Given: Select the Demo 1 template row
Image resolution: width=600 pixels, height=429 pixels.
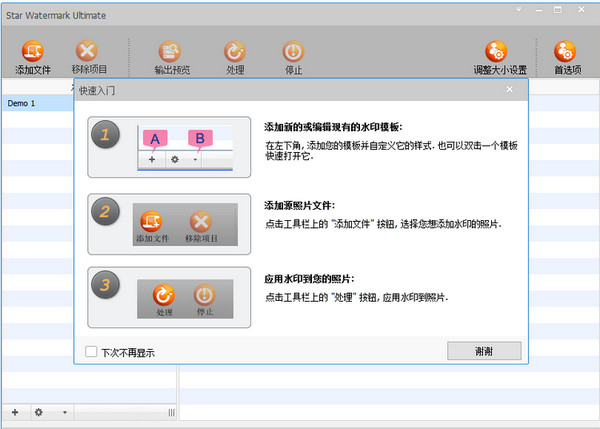Looking at the screenshot, I should [x=38, y=103].
